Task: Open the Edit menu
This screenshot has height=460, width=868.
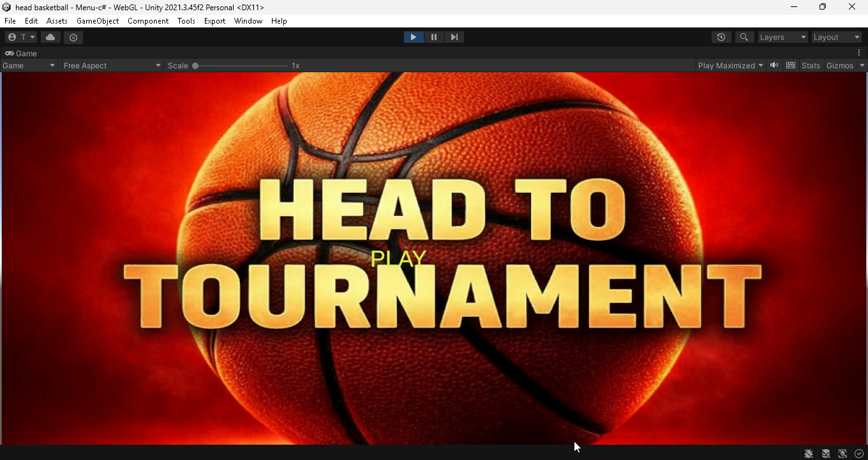Action: tap(31, 21)
